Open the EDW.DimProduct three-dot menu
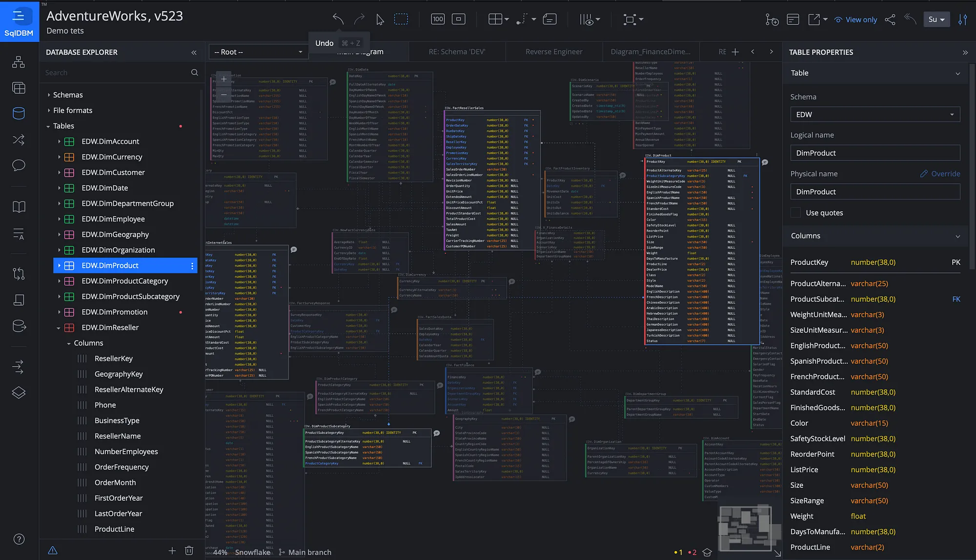Viewport: 976px width, 560px height. [192, 266]
